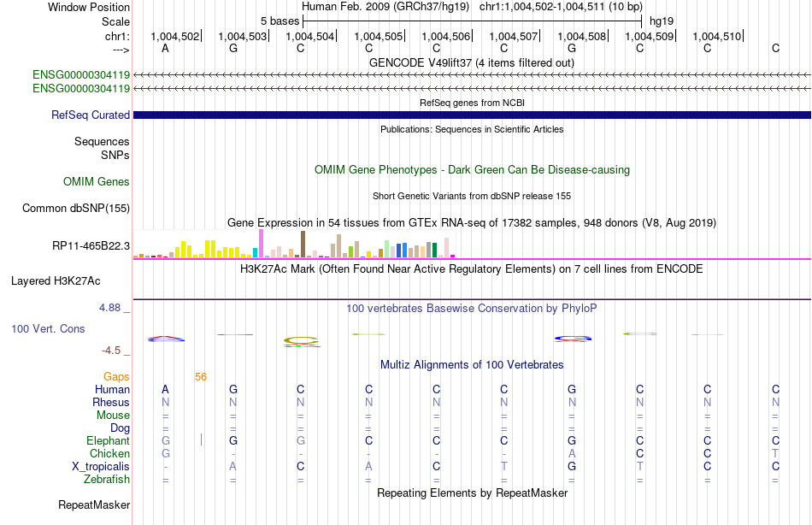Screen dimensions: 812x525
Task: Click the GENCODE V49lift37 track title
Action: (x=472, y=62)
